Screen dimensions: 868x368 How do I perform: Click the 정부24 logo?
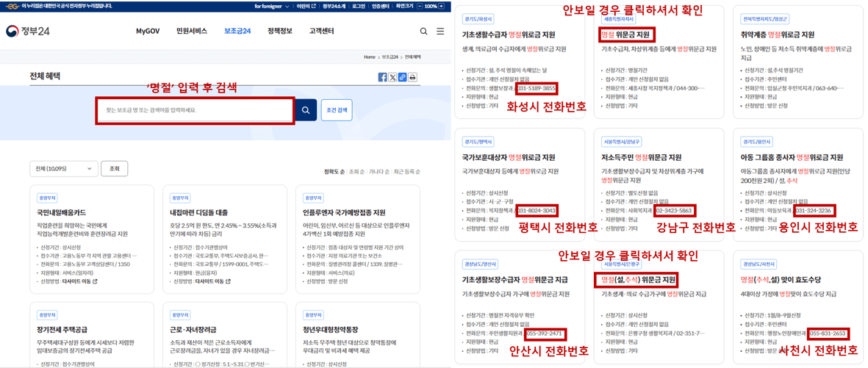pyautogui.click(x=28, y=32)
